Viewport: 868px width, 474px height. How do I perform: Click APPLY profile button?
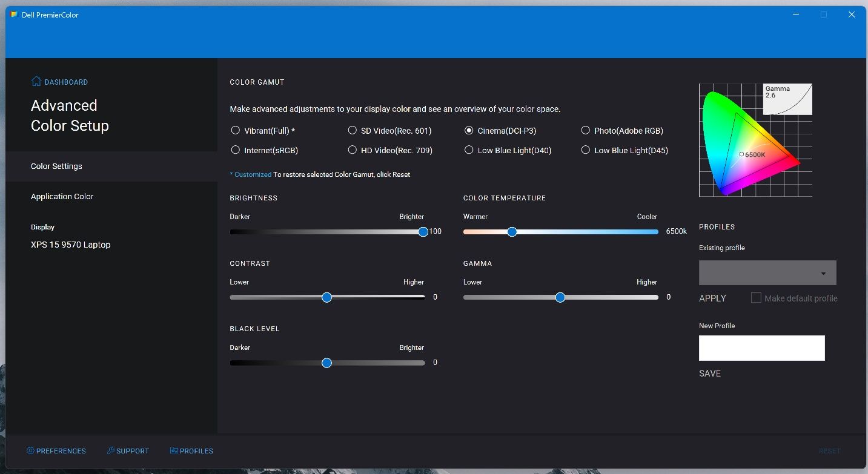point(712,298)
